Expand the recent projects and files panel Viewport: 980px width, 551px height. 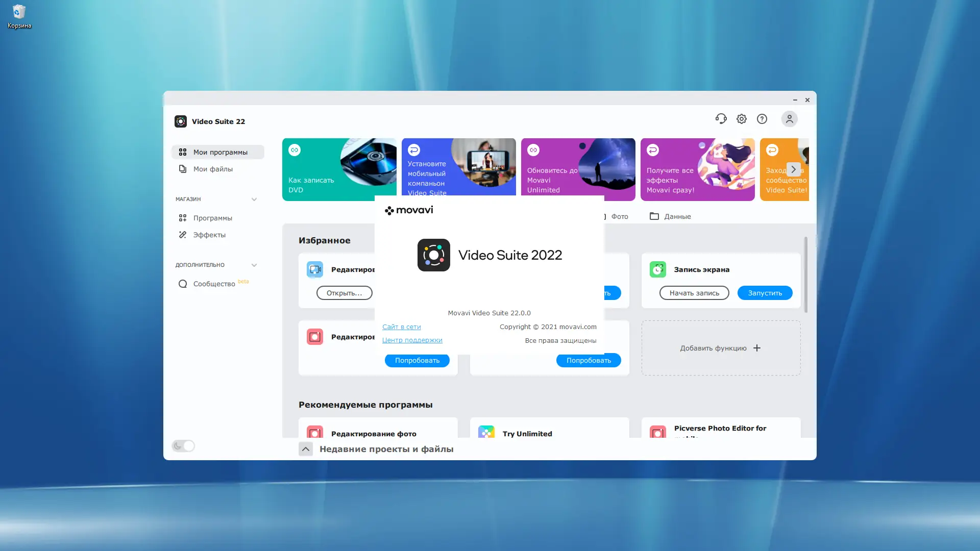click(x=305, y=449)
